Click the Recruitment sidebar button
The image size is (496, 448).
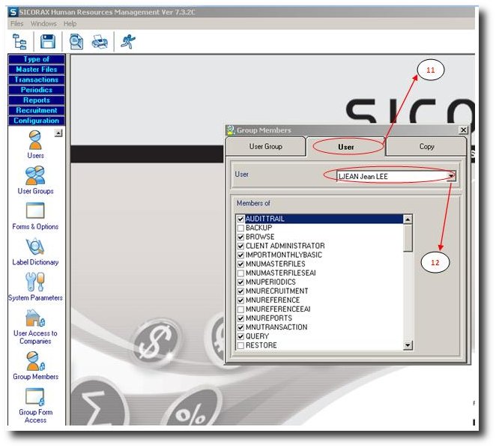click(x=36, y=110)
